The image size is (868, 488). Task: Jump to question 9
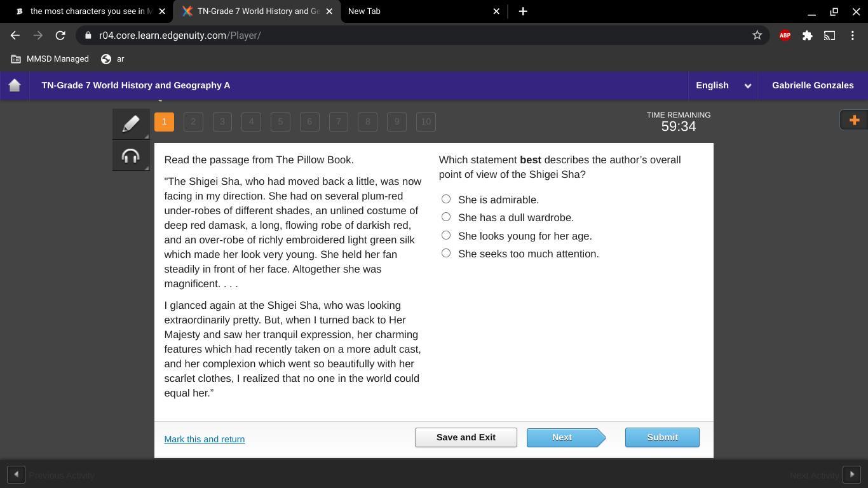click(397, 121)
